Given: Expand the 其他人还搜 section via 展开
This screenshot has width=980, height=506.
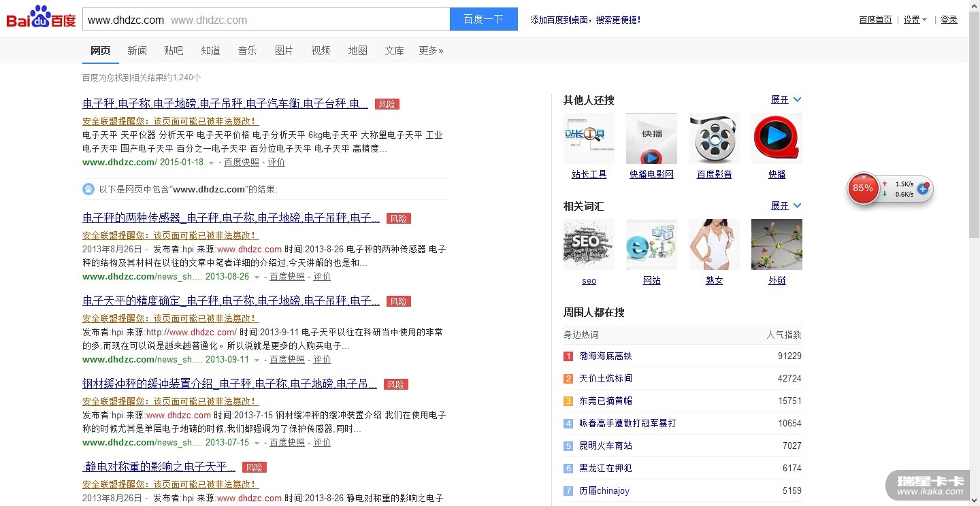Looking at the screenshot, I should pos(786,100).
